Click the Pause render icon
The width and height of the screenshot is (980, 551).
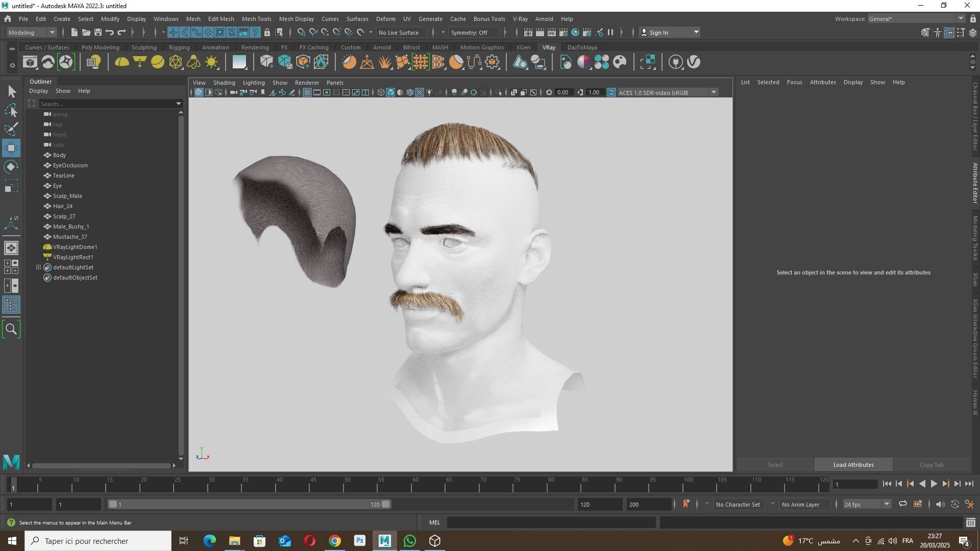[x=610, y=32]
